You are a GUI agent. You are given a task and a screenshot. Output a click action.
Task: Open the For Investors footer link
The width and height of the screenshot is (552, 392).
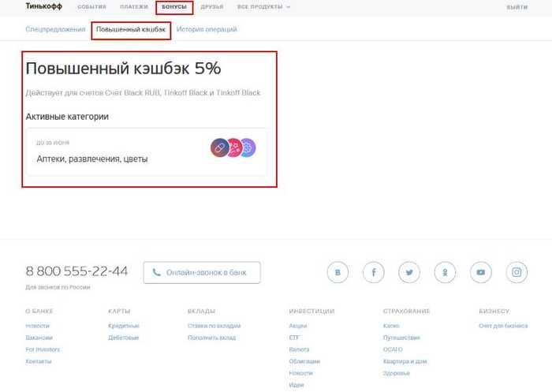43,349
